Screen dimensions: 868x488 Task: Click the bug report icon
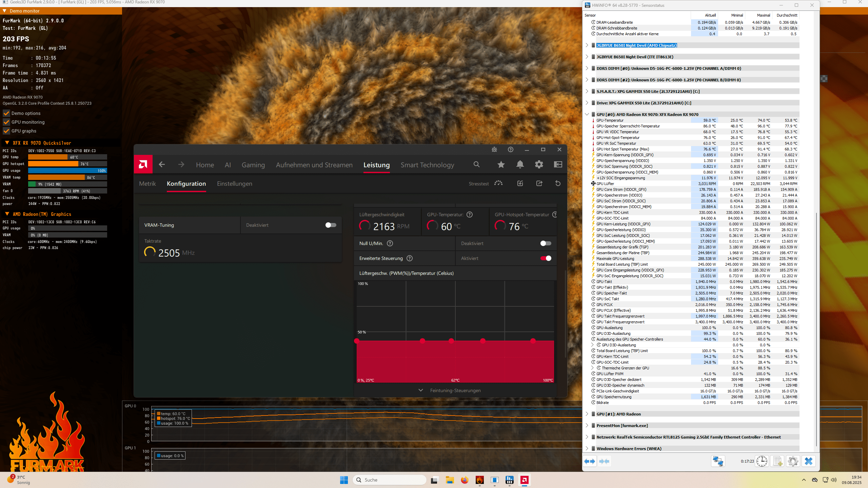[x=494, y=149]
